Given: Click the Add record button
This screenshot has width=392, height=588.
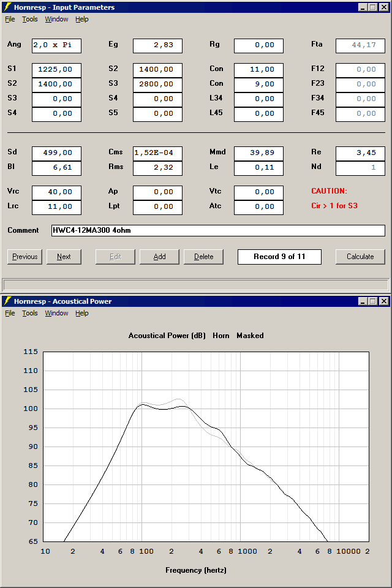Looking at the screenshot, I should coord(159,257).
